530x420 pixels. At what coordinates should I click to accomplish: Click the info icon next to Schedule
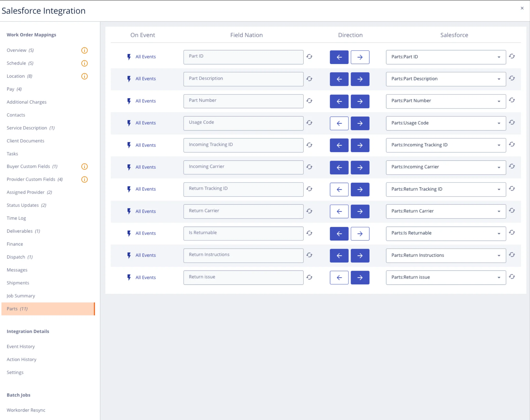84,63
